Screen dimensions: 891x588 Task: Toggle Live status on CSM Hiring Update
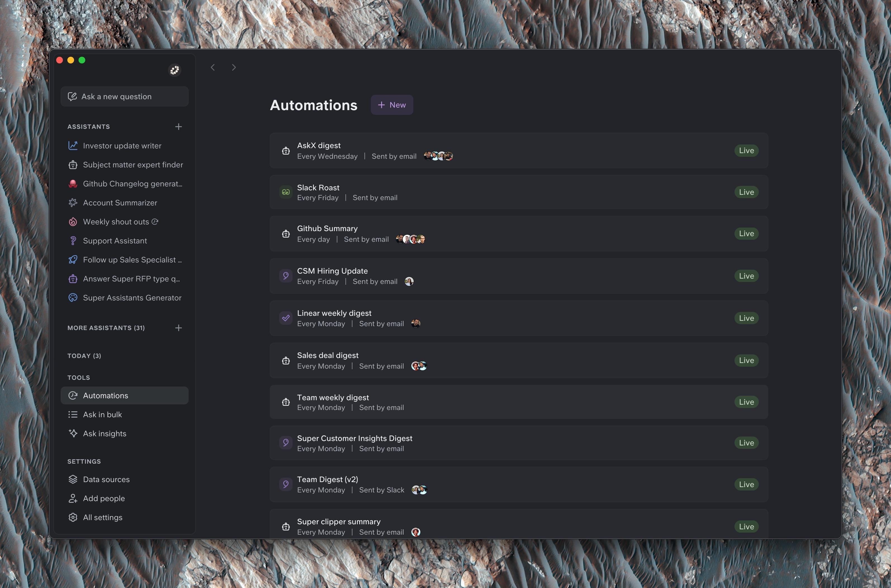pos(746,276)
